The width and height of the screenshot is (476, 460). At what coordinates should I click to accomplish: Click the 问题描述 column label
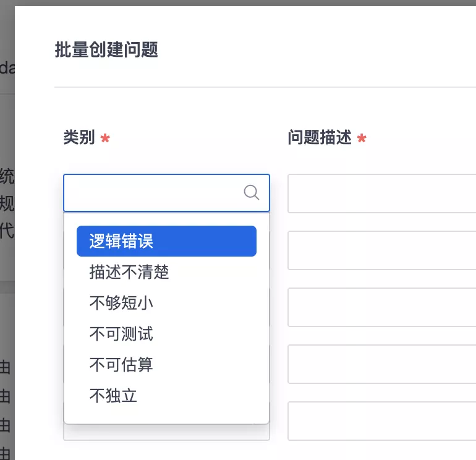(320, 137)
